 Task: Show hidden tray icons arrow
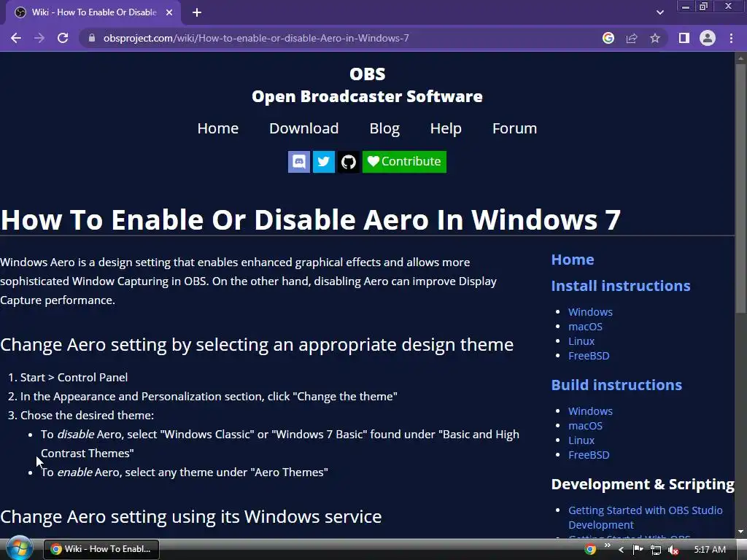pyautogui.click(x=621, y=550)
